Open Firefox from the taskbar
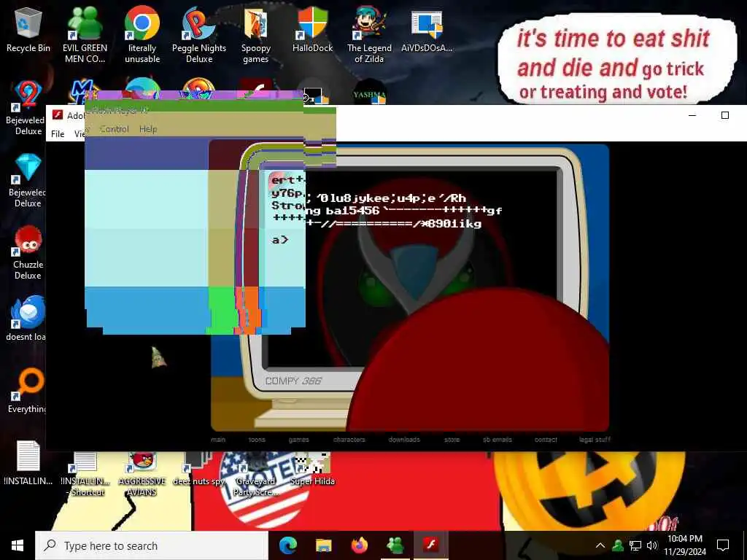Screen dimensions: 747x560 (x=359, y=545)
